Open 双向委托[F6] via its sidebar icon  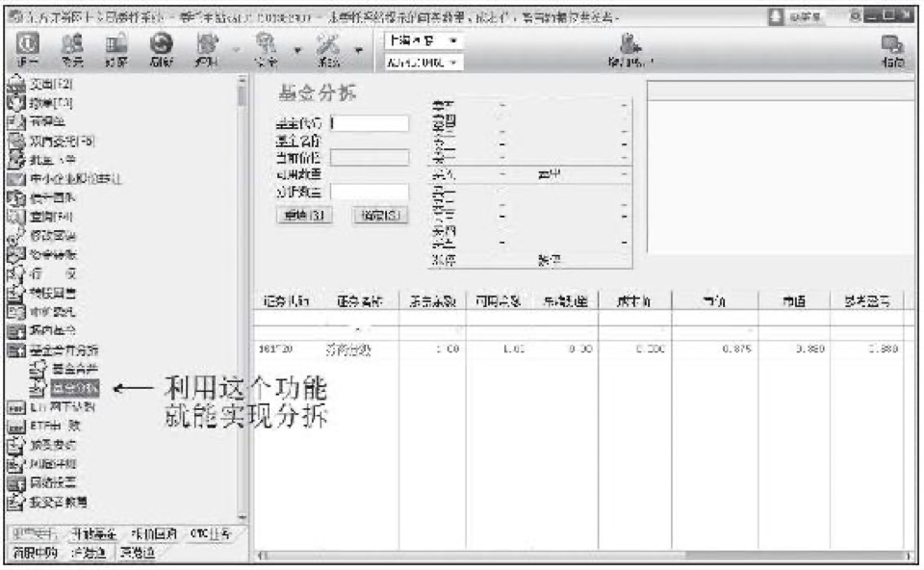(16, 141)
